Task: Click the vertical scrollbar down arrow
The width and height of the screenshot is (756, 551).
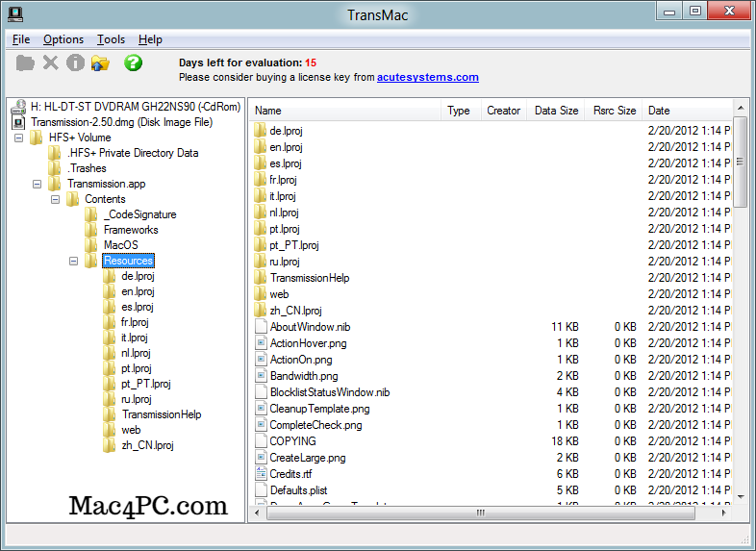Action: click(741, 496)
